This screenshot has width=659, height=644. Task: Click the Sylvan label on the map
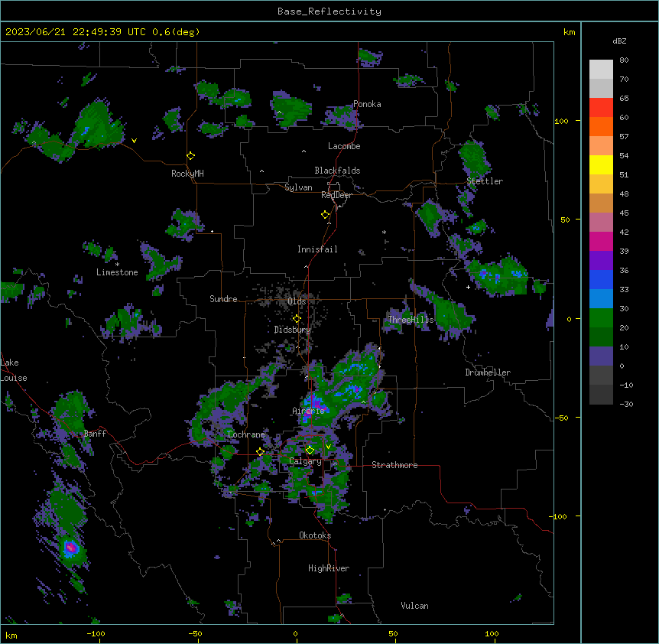click(298, 187)
